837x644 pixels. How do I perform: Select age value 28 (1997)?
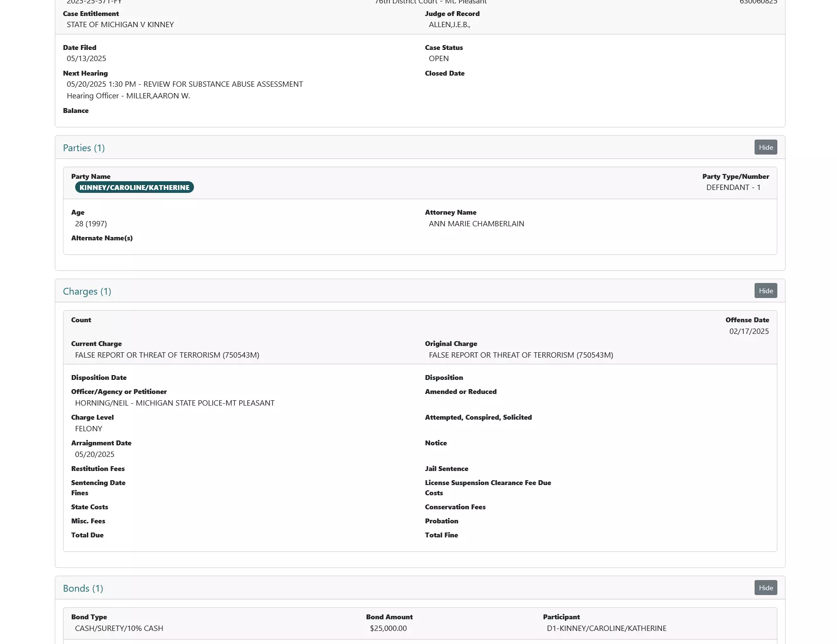pos(91,224)
